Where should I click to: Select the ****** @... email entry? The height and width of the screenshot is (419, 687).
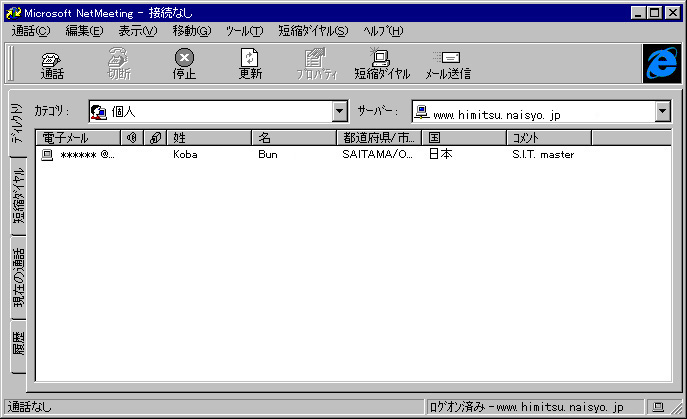pos(88,155)
